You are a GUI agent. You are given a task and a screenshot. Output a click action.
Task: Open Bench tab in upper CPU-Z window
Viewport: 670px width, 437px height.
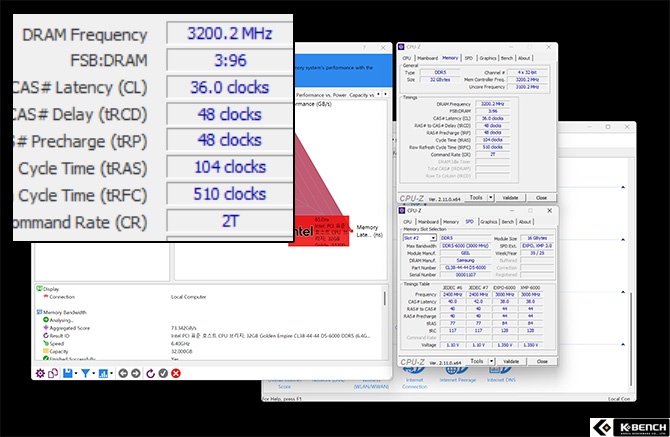click(506, 58)
